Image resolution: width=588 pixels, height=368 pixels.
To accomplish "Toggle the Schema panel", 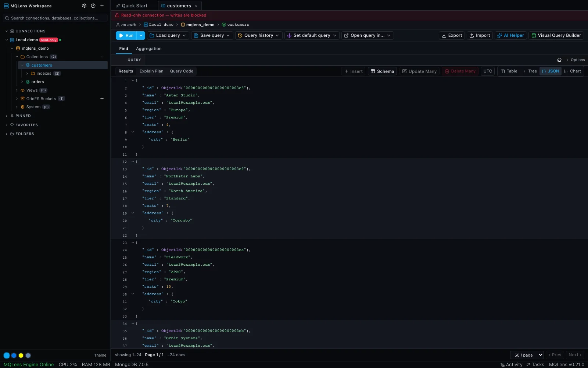I will [x=382, y=71].
